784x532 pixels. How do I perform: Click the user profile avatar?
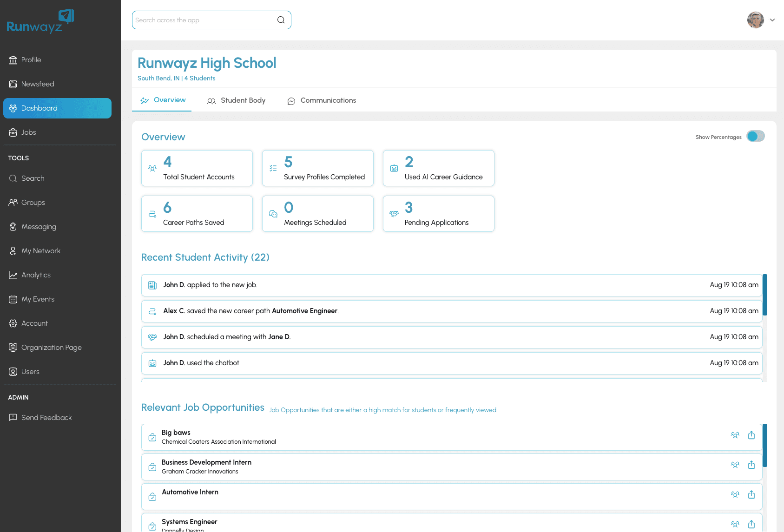755,20
